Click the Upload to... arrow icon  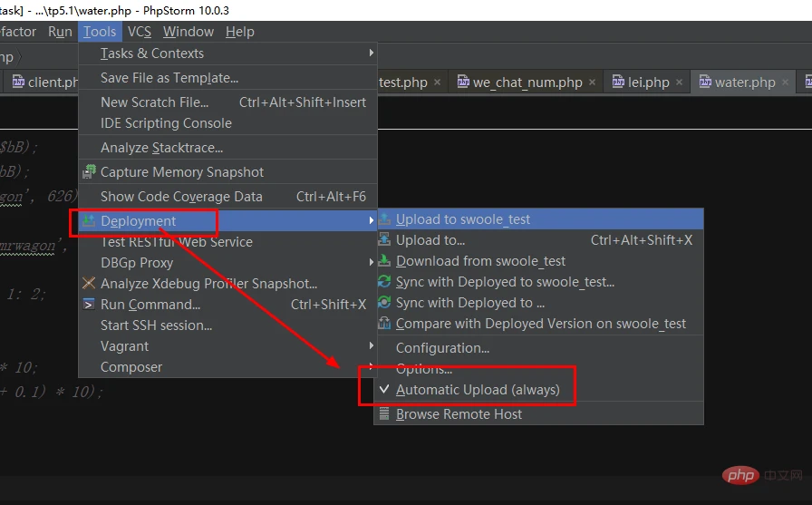tap(384, 240)
